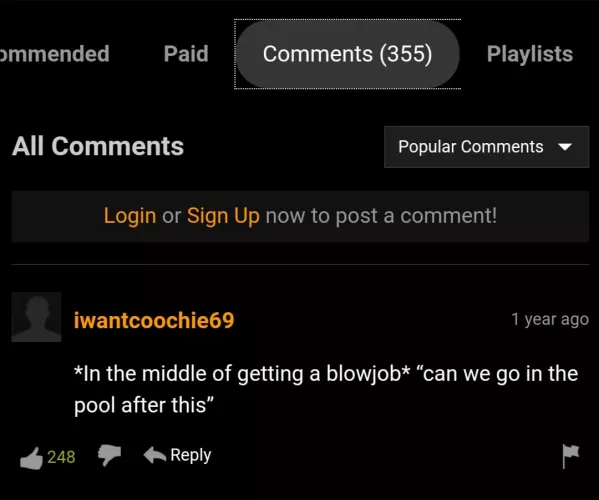Viewport: 599px width, 500px height.
Task: Open the commenter's username profile link
Action: click(154, 320)
